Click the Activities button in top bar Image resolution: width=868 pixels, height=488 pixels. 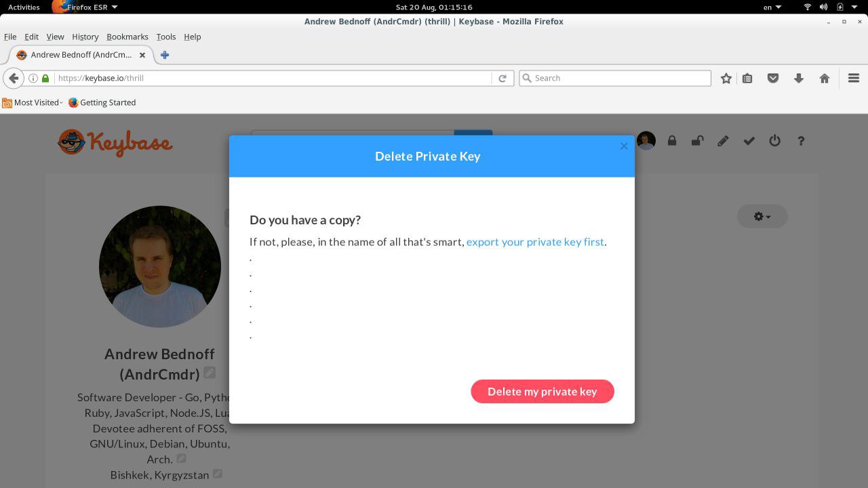tap(24, 7)
